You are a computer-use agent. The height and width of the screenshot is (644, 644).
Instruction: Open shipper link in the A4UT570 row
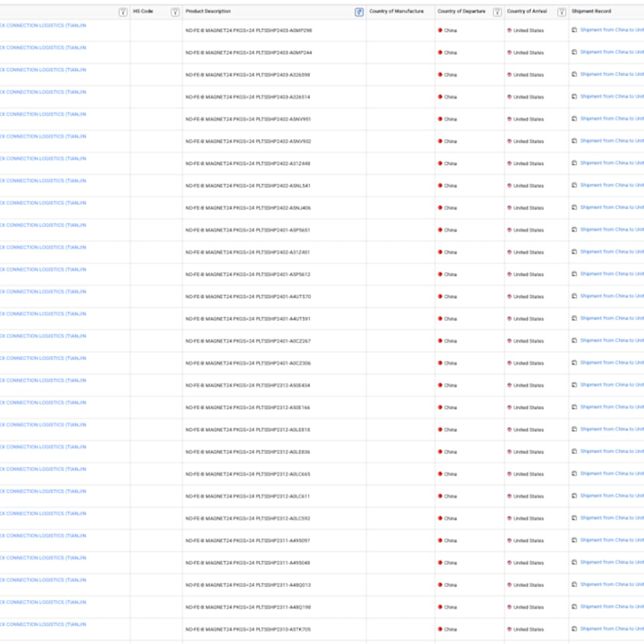point(43,292)
